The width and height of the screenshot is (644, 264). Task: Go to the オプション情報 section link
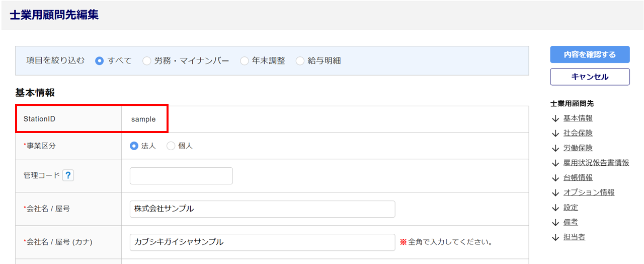tap(589, 192)
